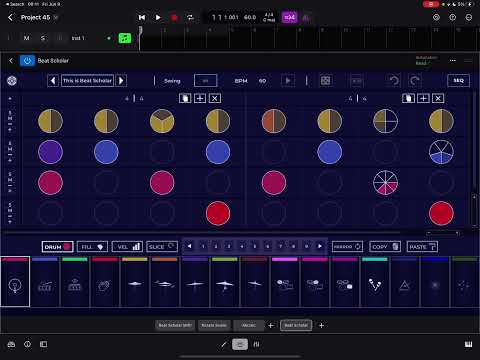The image size is (480, 360).
Task: Select the kick drum pad
Action: pos(15,282)
